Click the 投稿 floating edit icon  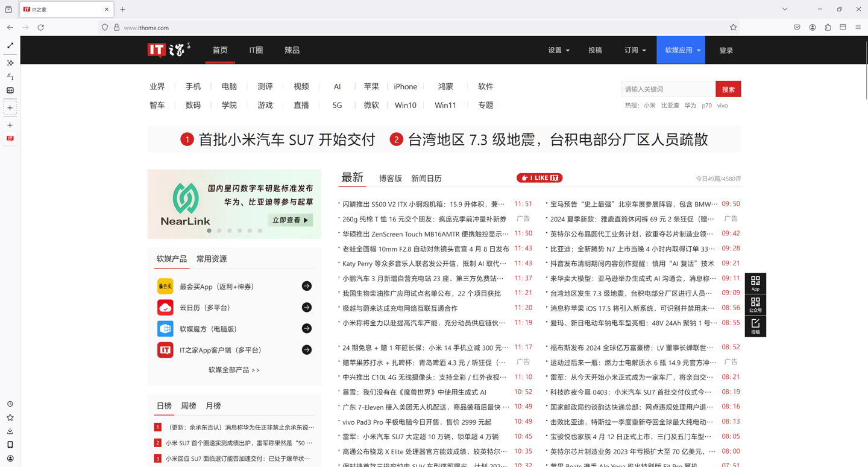coord(755,326)
